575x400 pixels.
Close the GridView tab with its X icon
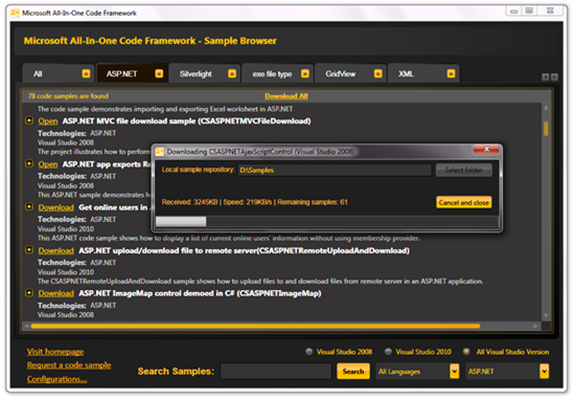click(378, 74)
